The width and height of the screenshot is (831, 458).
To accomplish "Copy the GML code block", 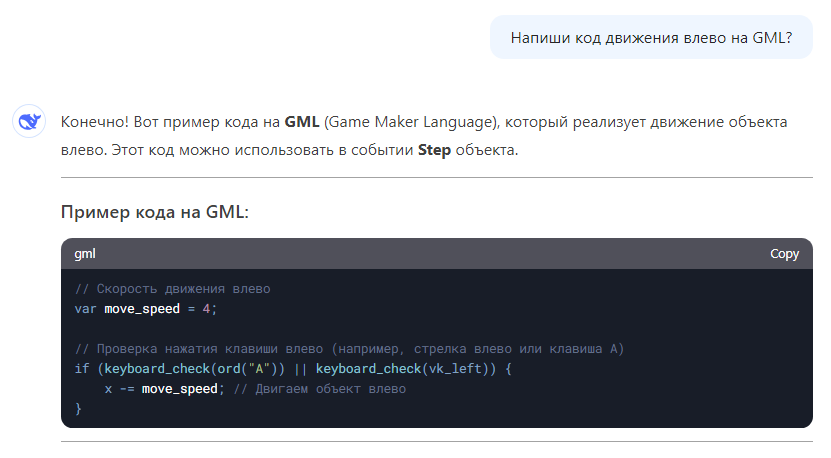I will click(x=784, y=254).
